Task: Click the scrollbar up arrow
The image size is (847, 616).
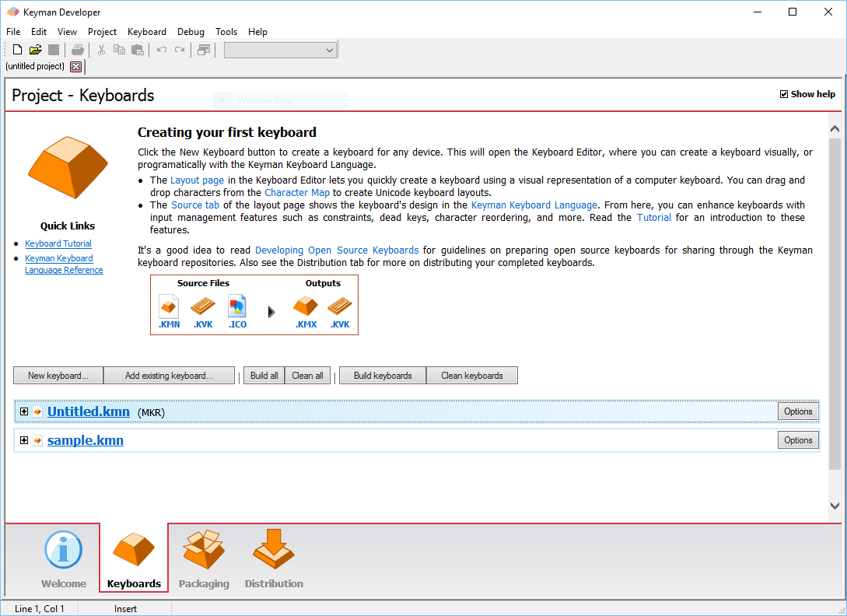Action: [835, 128]
